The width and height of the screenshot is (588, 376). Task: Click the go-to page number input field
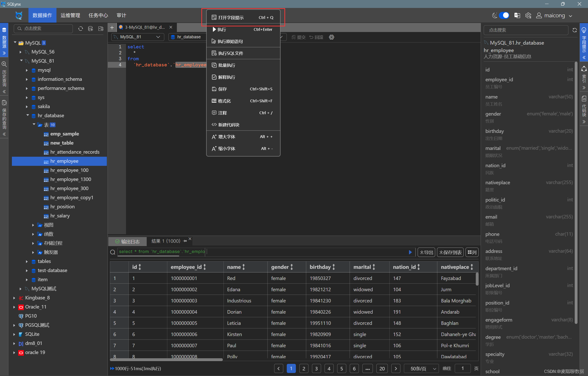click(462, 368)
